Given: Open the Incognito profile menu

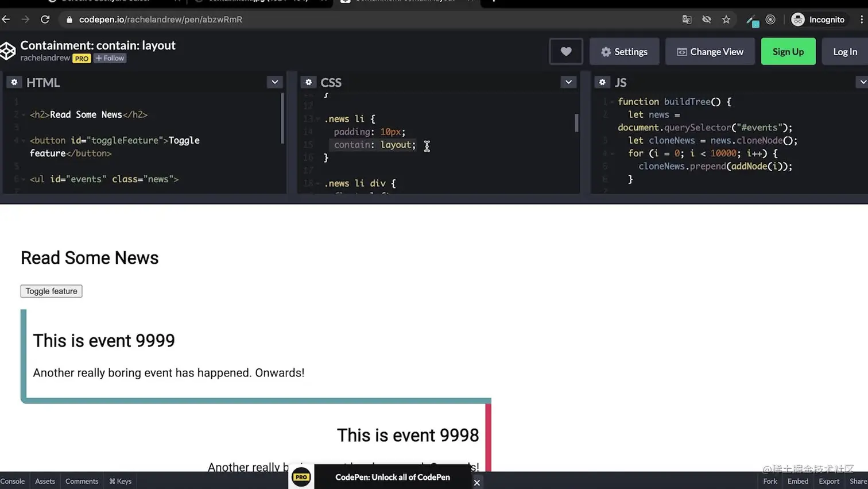Looking at the screenshot, I should tap(818, 20).
